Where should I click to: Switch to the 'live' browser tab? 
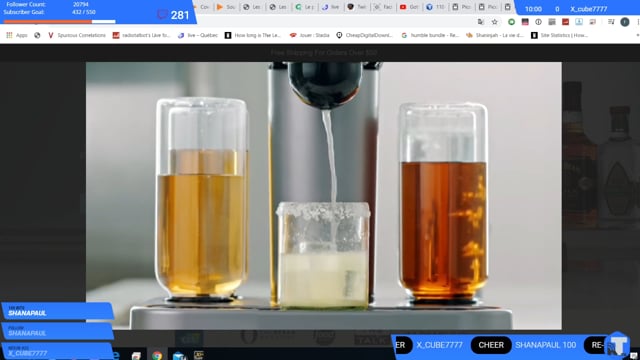click(x=330, y=7)
